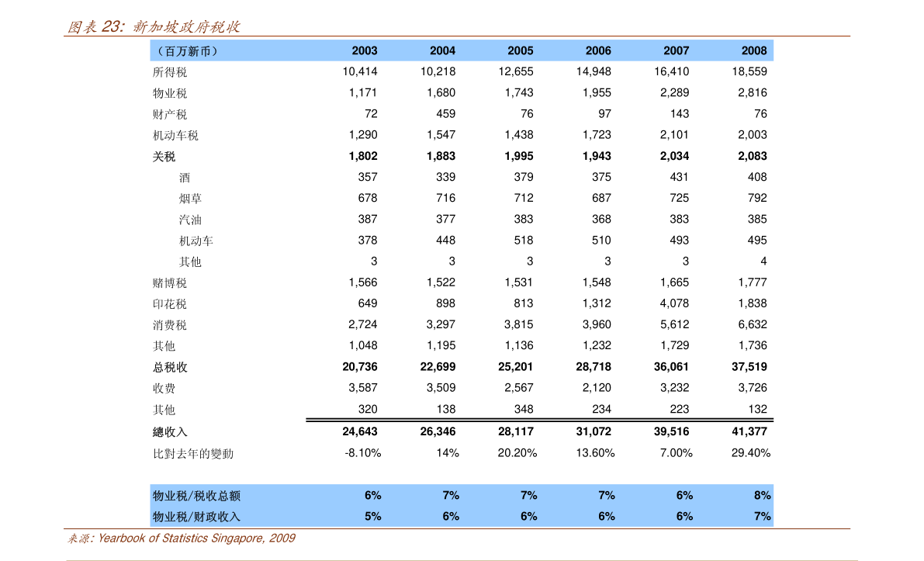Click the bold 总税收 row label
The image size is (924, 561).
(x=170, y=368)
